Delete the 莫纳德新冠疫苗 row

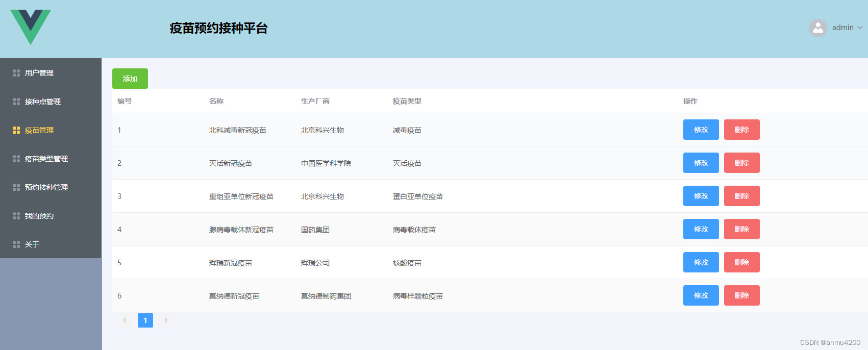pyautogui.click(x=742, y=295)
